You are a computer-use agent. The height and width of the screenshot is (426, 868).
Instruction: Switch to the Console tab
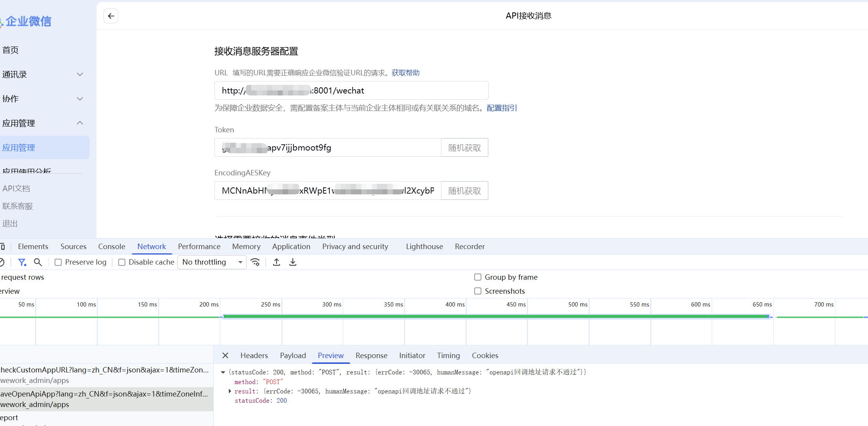[111, 246]
